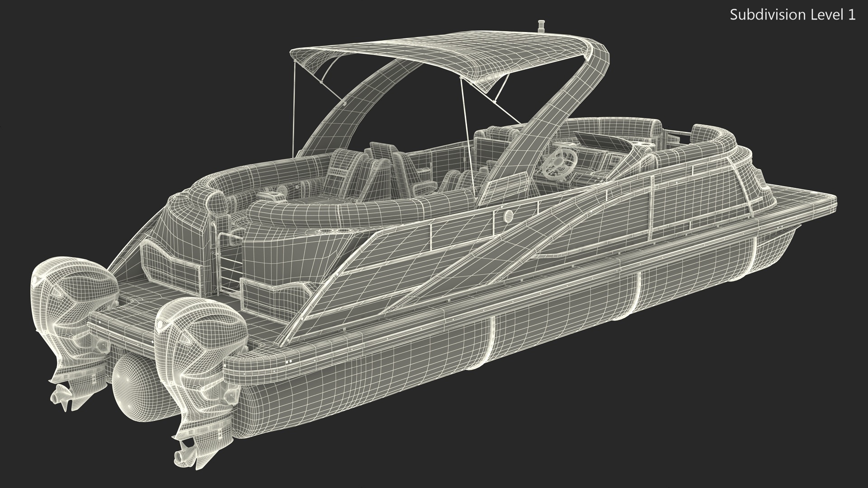
Task: Click the 'Subdivision Level 1' label text
Action: (793, 15)
